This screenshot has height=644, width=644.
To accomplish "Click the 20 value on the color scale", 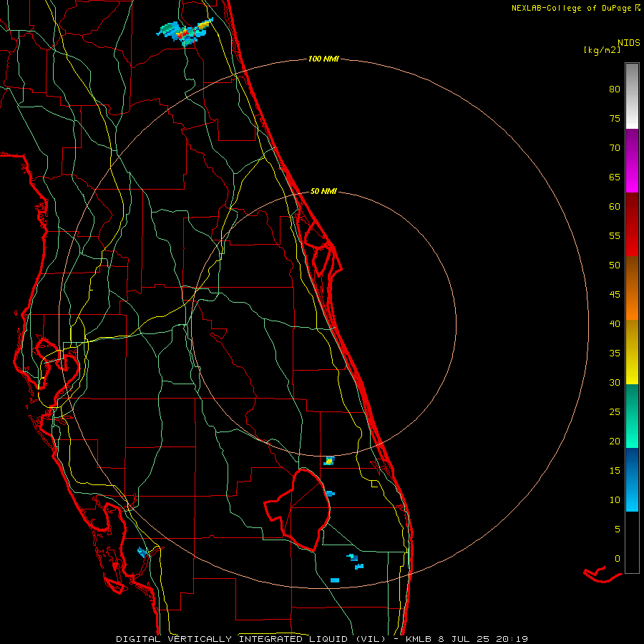I will pos(615,441).
